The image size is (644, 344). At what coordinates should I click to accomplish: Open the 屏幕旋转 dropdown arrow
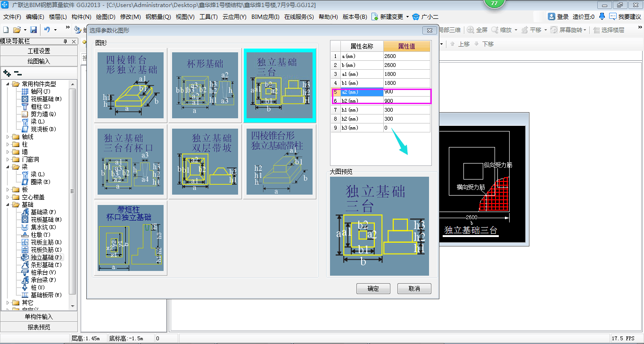[x=585, y=30]
